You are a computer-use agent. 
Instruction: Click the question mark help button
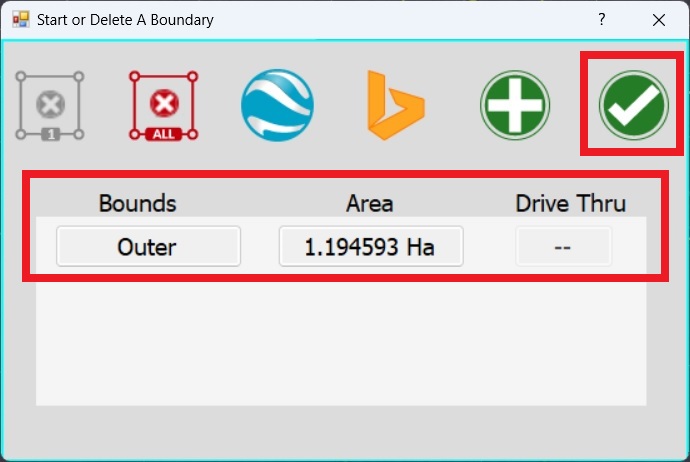pyautogui.click(x=602, y=19)
